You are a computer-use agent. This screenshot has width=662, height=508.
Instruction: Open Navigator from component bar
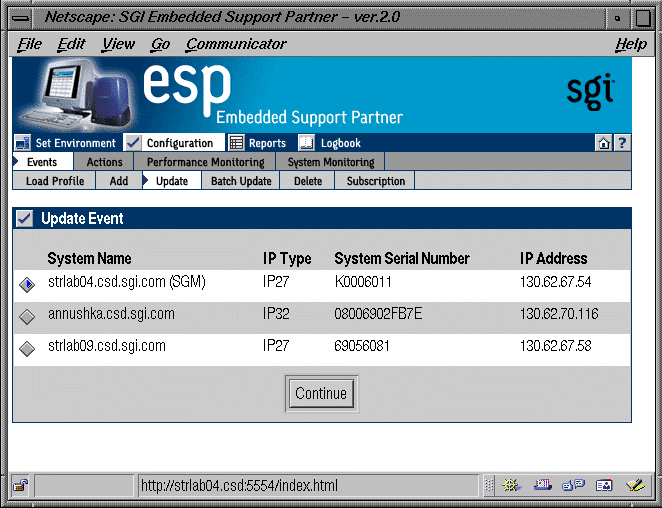tap(511, 485)
